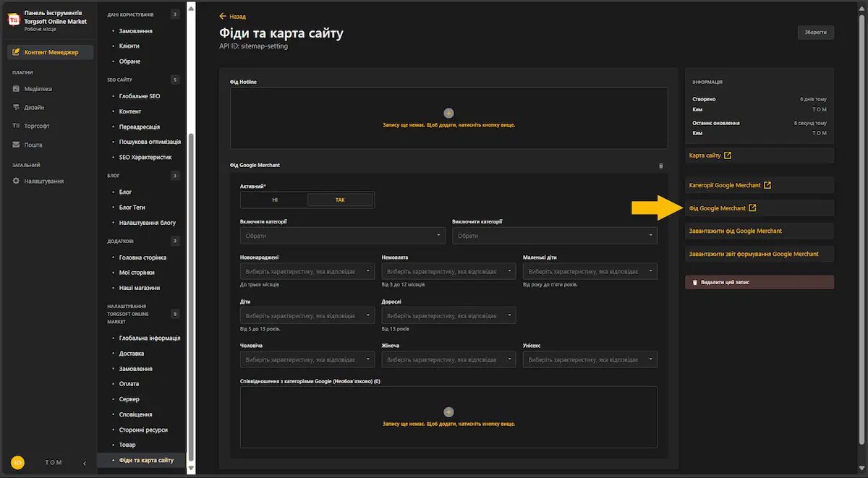Open the Налаштування gear icon

coord(15,182)
